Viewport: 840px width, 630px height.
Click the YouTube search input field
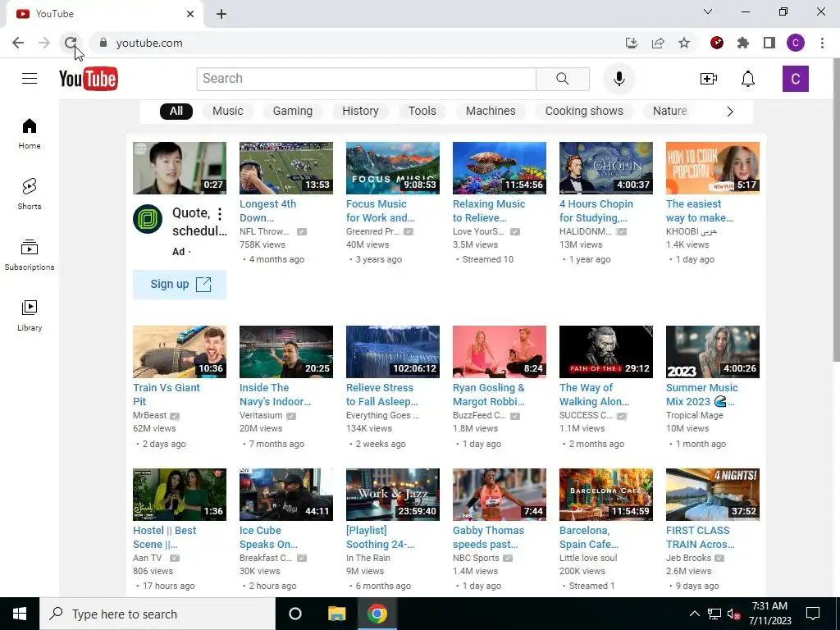pyautogui.click(x=367, y=79)
